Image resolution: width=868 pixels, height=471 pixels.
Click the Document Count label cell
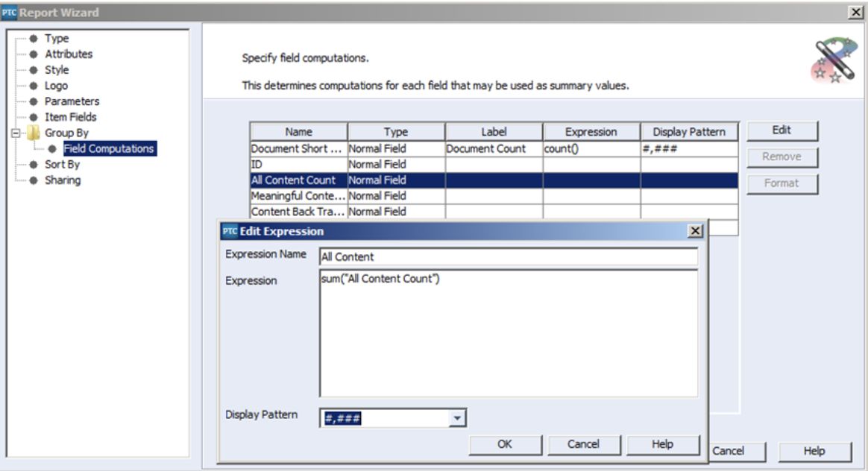494,149
